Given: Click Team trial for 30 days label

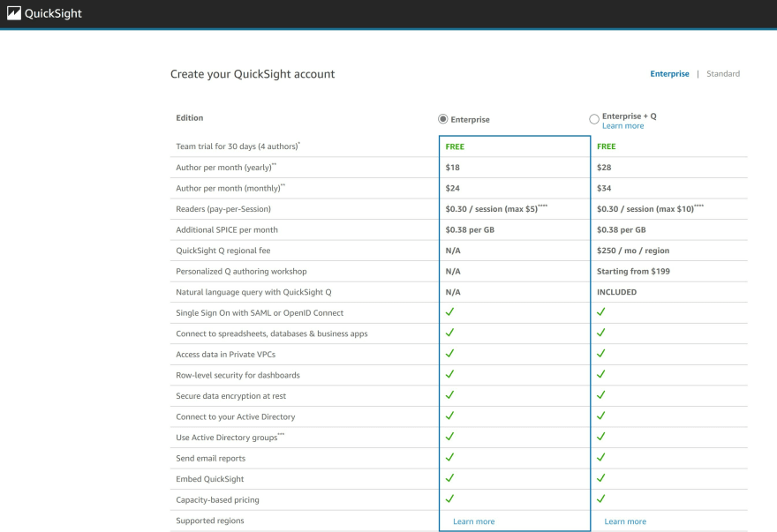Looking at the screenshot, I should (x=238, y=146).
